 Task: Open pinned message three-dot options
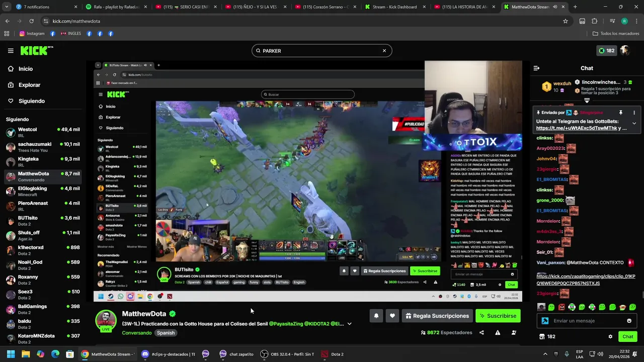tap(634, 113)
